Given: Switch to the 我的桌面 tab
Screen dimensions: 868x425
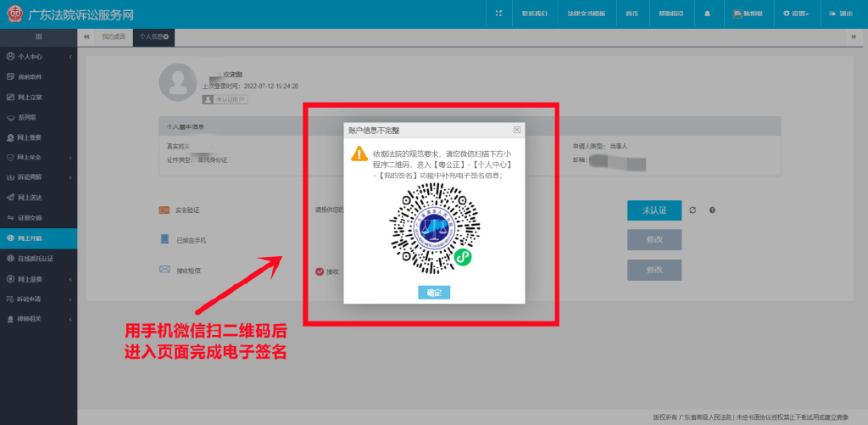Looking at the screenshot, I should pos(114,36).
